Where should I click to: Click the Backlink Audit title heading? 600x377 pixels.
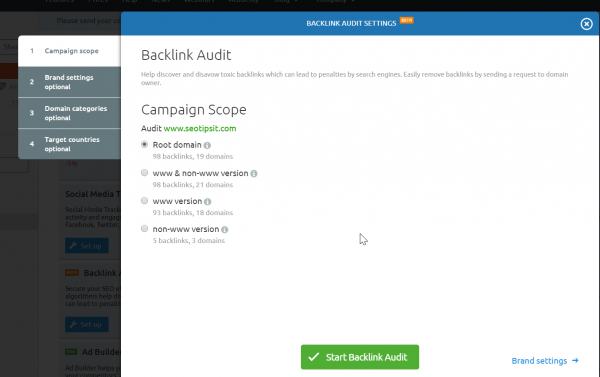[186, 55]
